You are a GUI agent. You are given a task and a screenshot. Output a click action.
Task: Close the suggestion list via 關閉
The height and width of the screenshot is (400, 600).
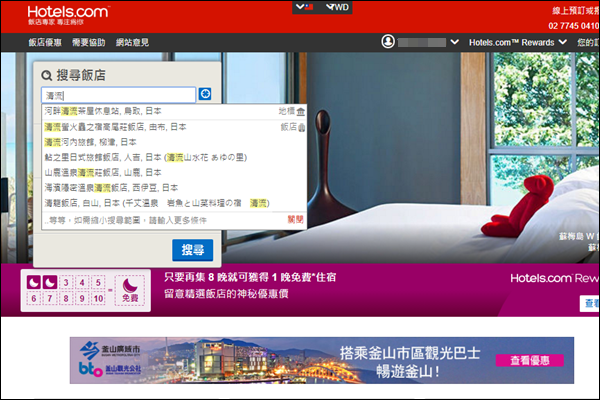click(295, 219)
